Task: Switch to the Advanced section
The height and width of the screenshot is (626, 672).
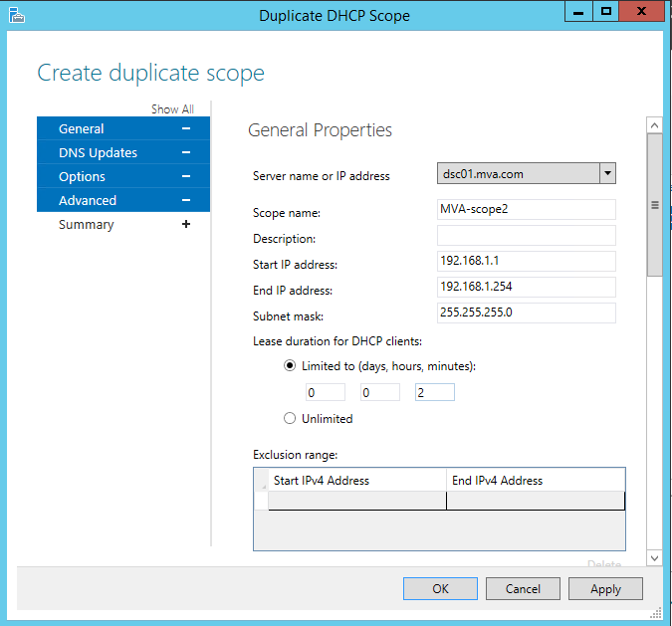Action: coord(123,200)
